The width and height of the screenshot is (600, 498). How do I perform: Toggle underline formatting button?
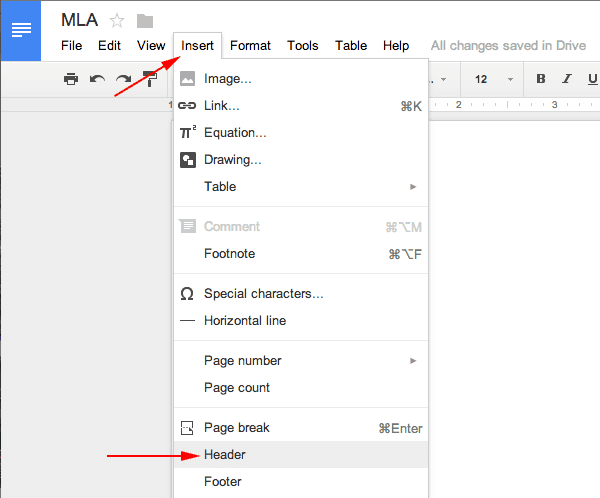pyautogui.click(x=592, y=79)
